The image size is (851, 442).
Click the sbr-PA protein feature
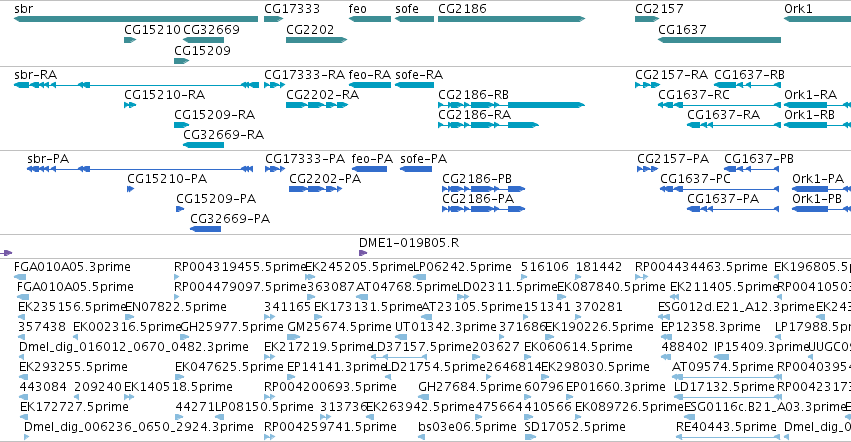140,169
